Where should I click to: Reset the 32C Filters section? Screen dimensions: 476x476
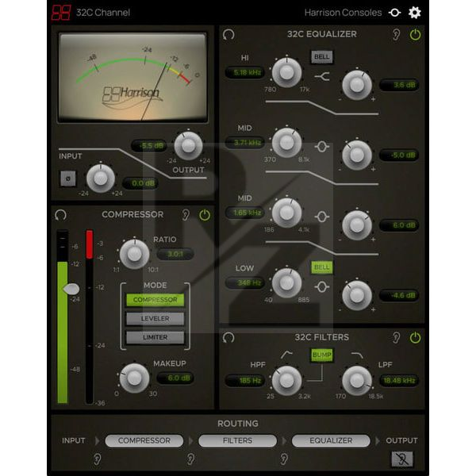(228, 338)
